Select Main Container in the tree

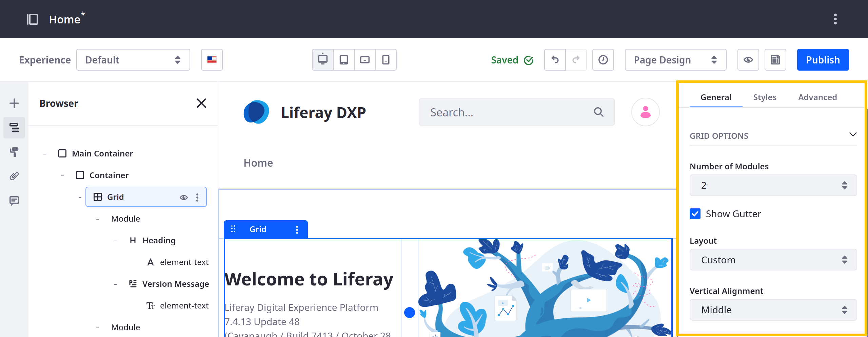point(102,153)
